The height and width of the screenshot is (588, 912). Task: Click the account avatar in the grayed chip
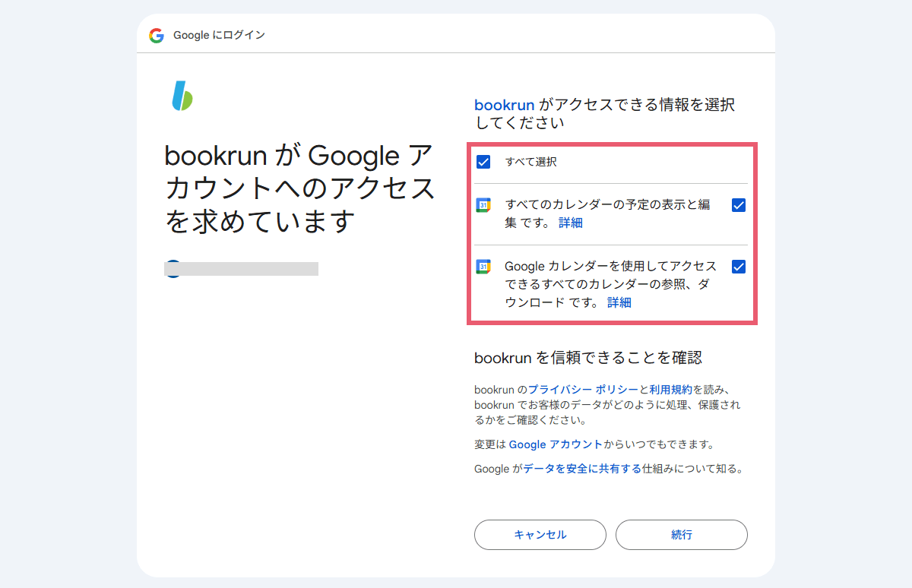[x=173, y=267]
